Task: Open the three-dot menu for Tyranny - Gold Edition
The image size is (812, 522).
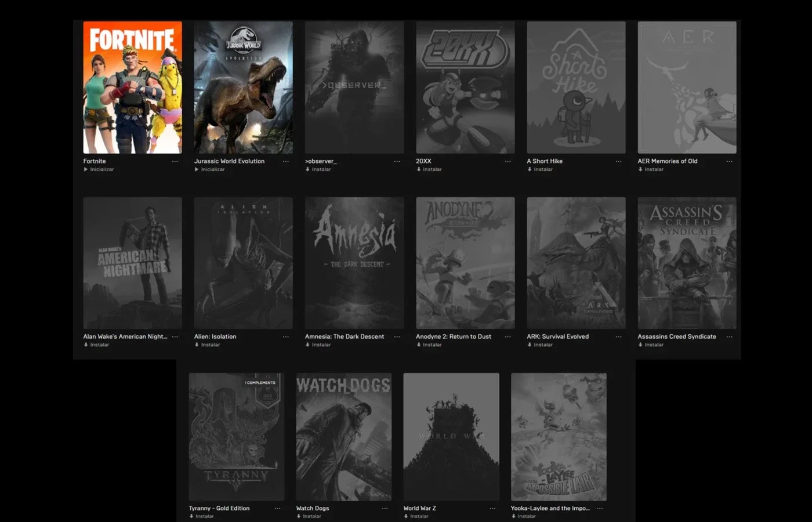Action: [277, 509]
